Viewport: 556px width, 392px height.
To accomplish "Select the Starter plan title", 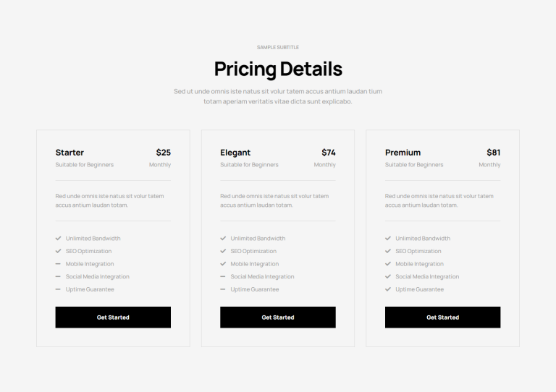I will [69, 153].
